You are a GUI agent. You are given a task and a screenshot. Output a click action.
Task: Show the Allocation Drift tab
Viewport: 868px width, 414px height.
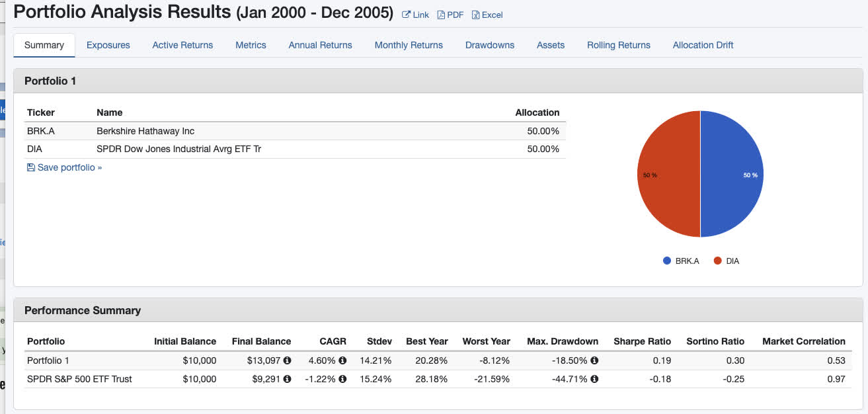pyautogui.click(x=703, y=45)
